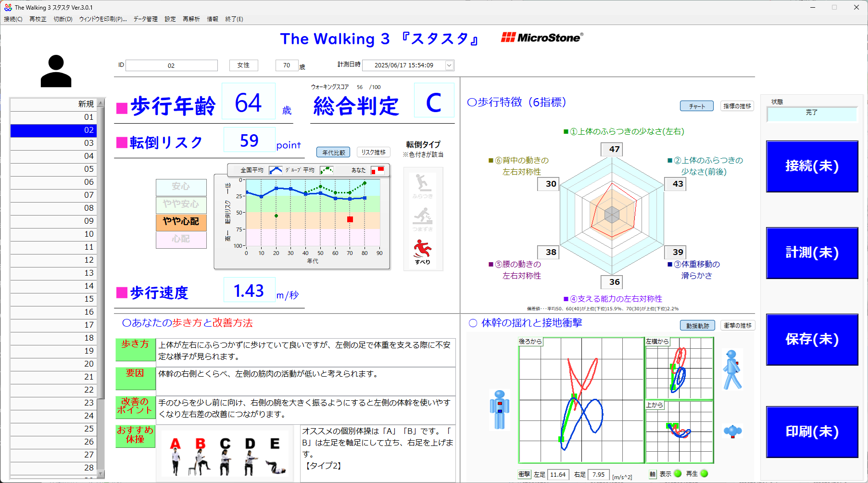
Task: Click the ID input field showing 02
Action: 172,65
